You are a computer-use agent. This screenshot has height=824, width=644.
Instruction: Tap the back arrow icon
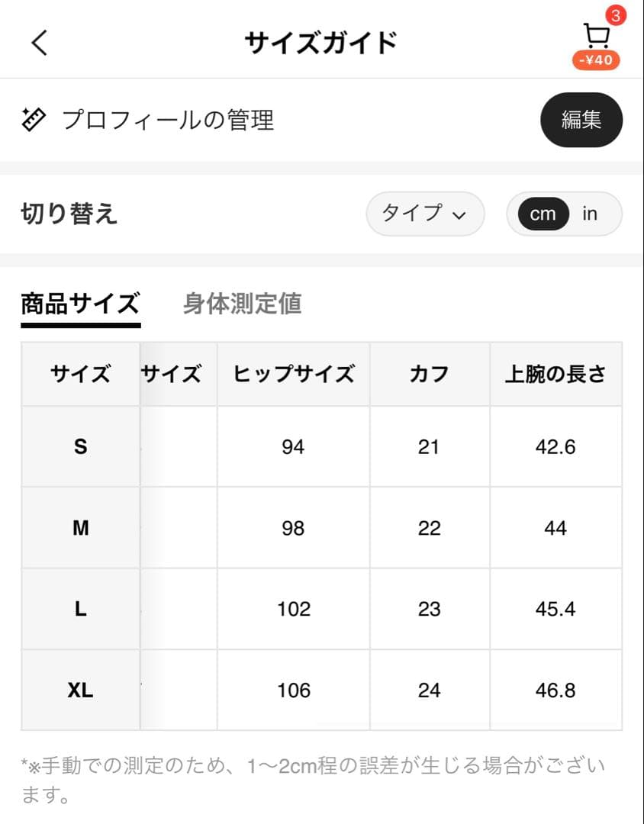point(40,43)
